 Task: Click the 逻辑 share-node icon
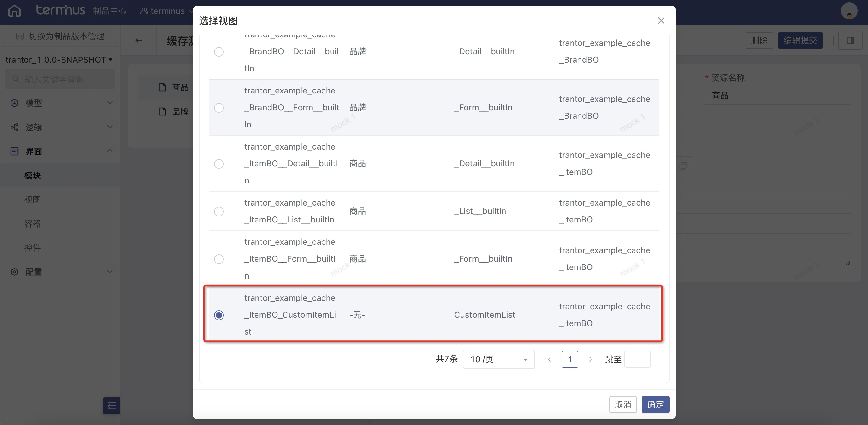(x=14, y=127)
